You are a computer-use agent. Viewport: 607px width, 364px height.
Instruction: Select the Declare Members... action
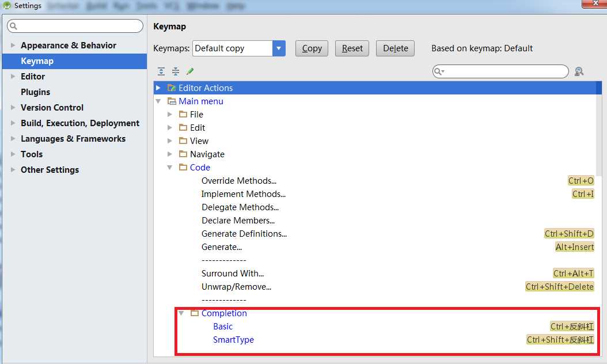point(238,221)
